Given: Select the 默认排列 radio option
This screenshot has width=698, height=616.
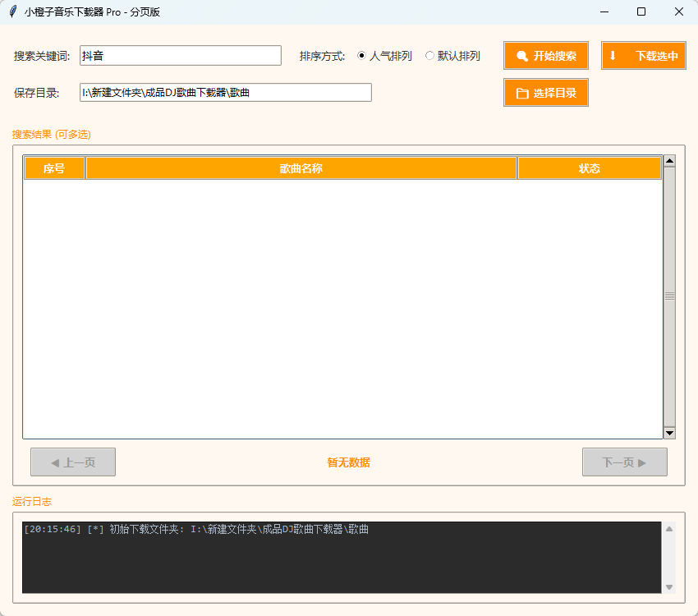Looking at the screenshot, I should tap(452, 56).
